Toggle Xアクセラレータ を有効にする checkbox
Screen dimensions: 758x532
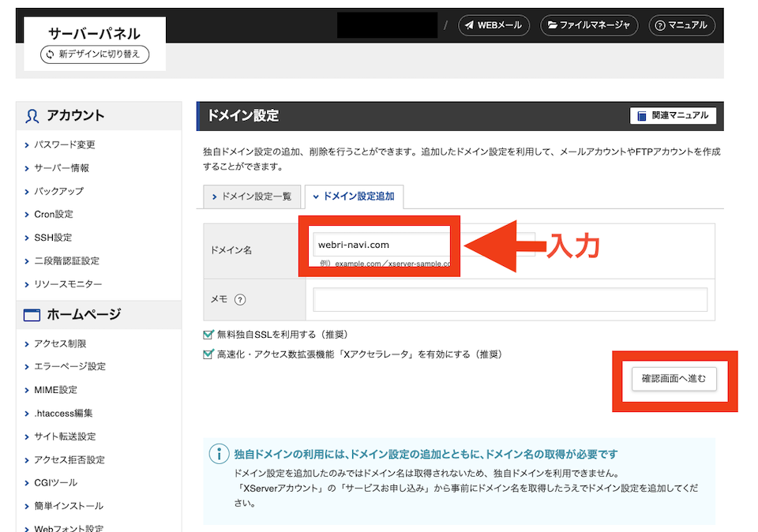208,354
